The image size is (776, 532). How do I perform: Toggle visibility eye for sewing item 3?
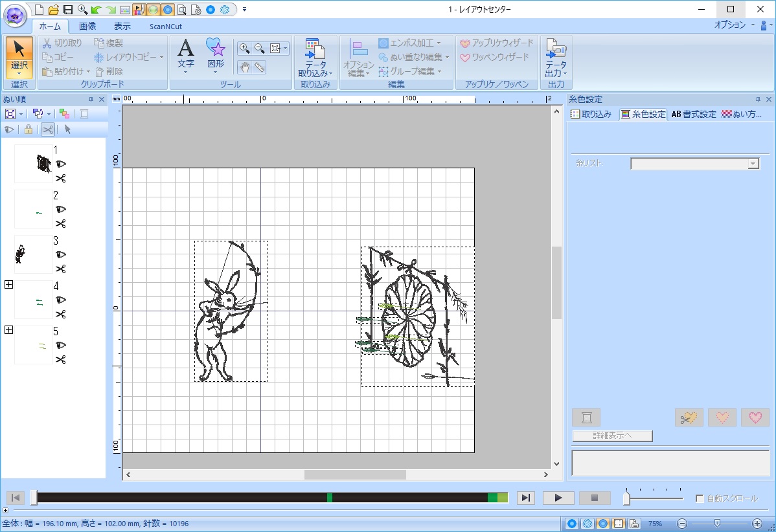click(x=61, y=254)
